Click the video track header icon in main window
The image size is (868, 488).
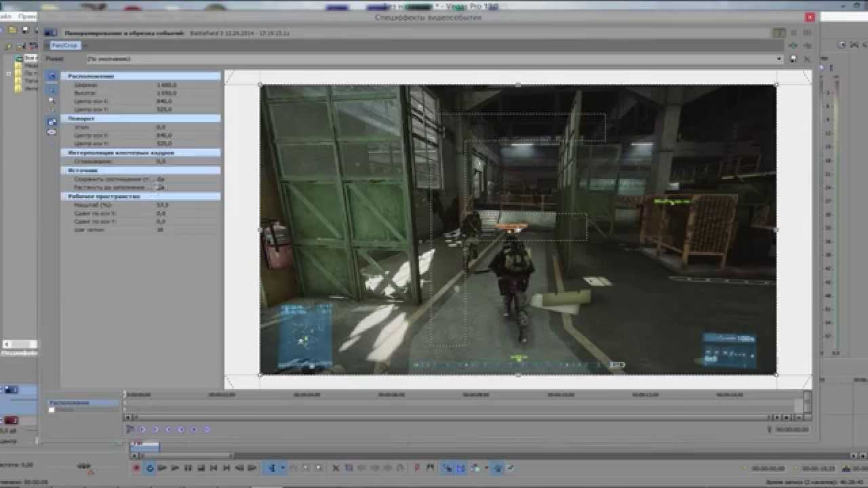pyautogui.click(x=12, y=390)
